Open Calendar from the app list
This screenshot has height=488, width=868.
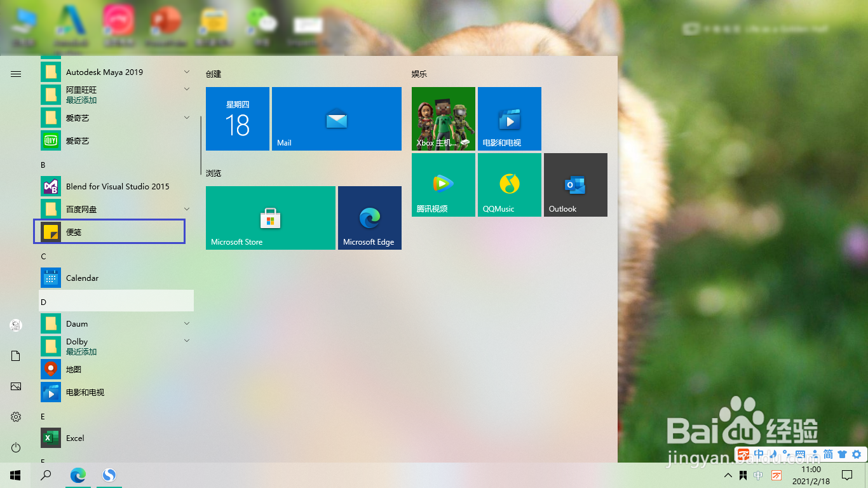[x=117, y=278]
